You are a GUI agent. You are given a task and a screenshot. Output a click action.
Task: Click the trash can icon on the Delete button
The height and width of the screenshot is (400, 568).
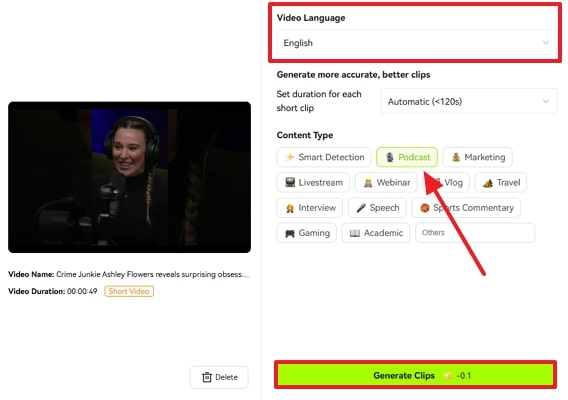[207, 377]
